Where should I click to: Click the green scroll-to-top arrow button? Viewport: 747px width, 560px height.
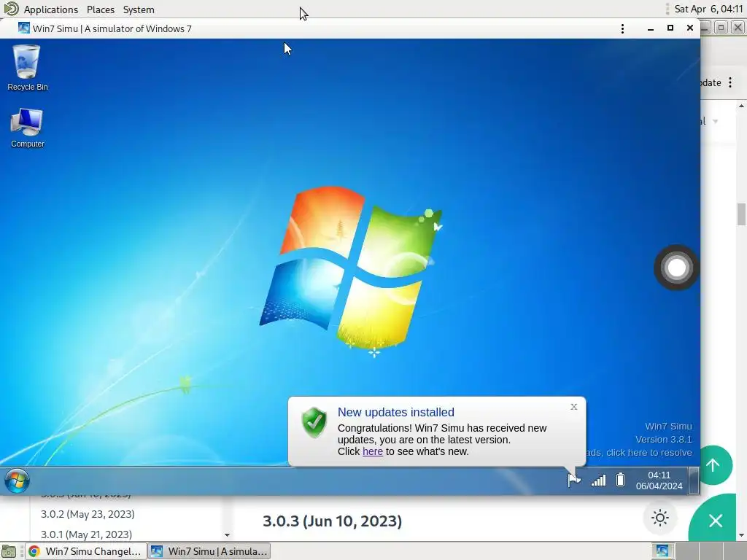click(713, 465)
